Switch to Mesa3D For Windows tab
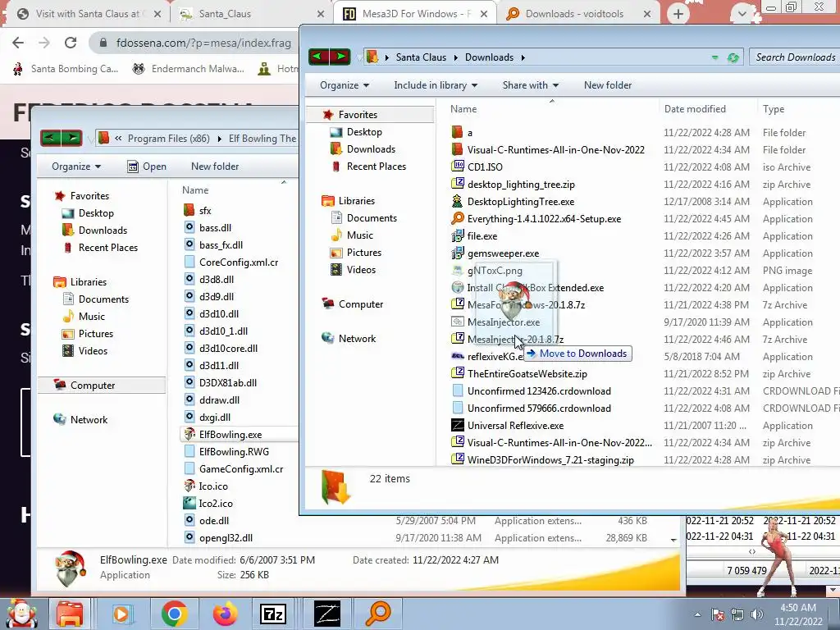Viewport: 840px width, 630px height. tap(416, 14)
